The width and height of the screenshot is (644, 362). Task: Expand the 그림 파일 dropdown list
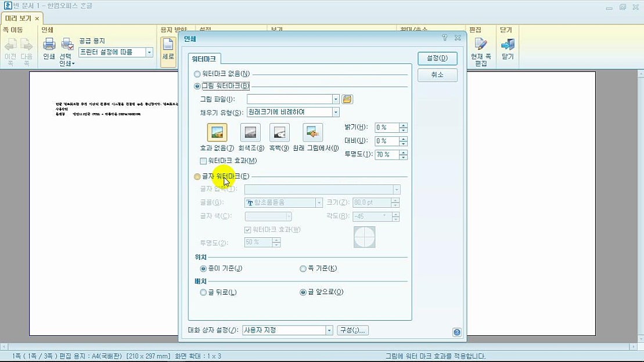pyautogui.click(x=335, y=99)
